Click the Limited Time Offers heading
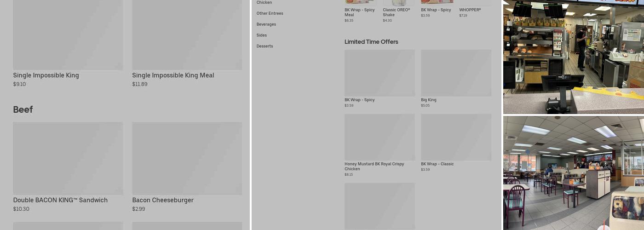The width and height of the screenshot is (644, 230). click(x=371, y=42)
